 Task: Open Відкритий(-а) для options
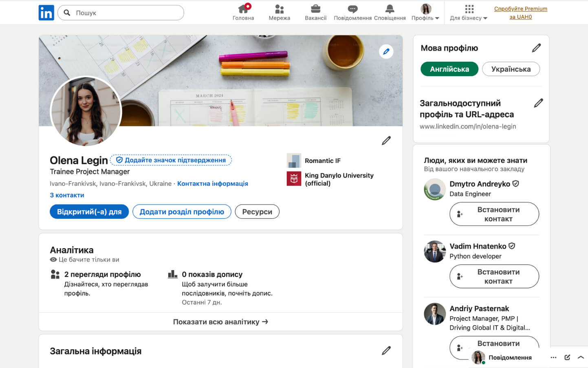pyautogui.click(x=89, y=212)
